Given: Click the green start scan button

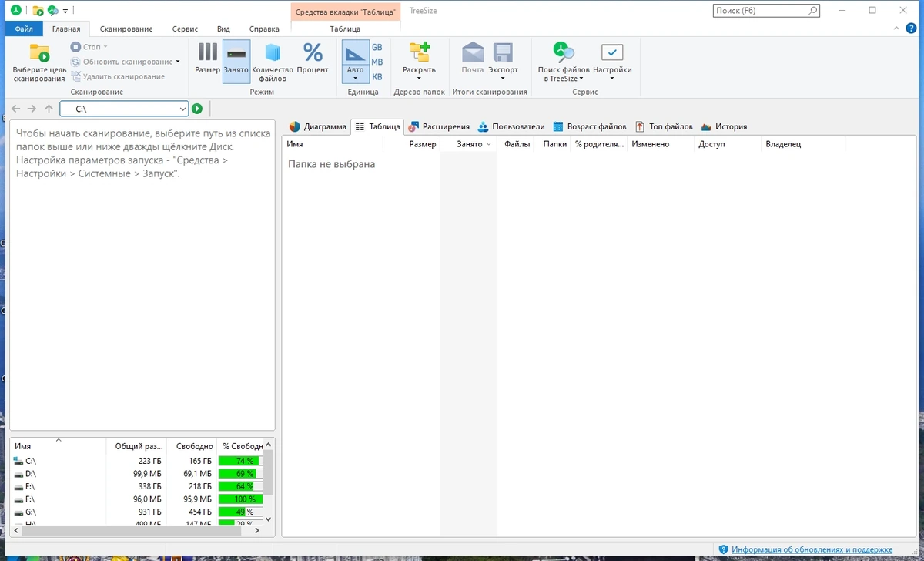Looking at the screenshot, I should pyautogui.click(x=197, y=109).
